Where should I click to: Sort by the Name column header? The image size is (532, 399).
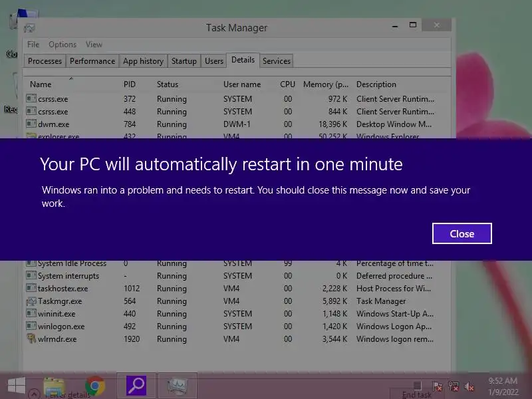[41, 84]
